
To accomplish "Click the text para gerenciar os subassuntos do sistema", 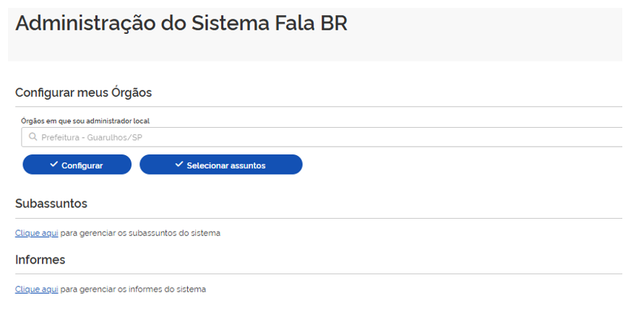I will click(x=140, y=233).
